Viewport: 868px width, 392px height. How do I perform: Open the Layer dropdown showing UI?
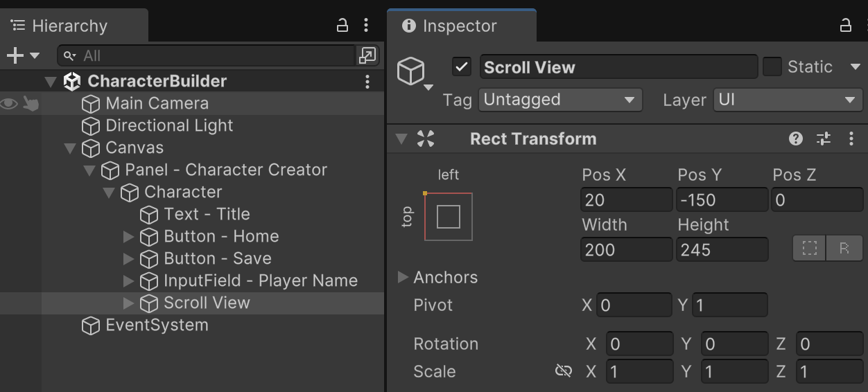[x=788, y=100]
